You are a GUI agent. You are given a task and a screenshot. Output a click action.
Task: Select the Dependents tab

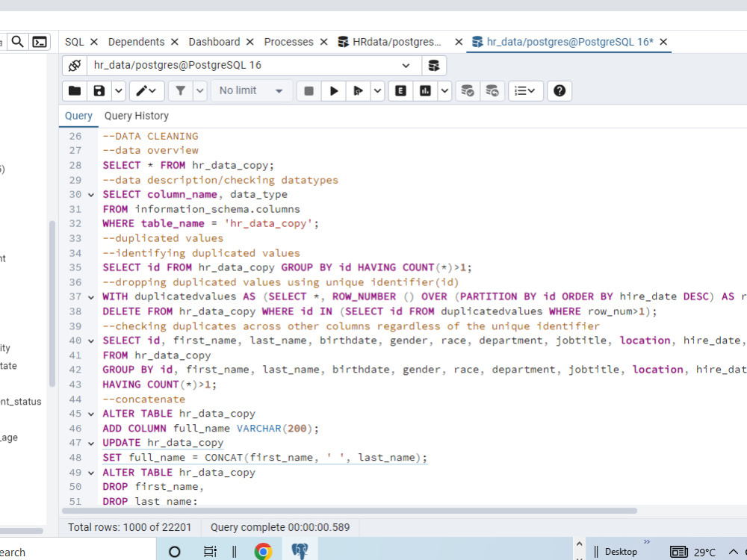point(137,42)
